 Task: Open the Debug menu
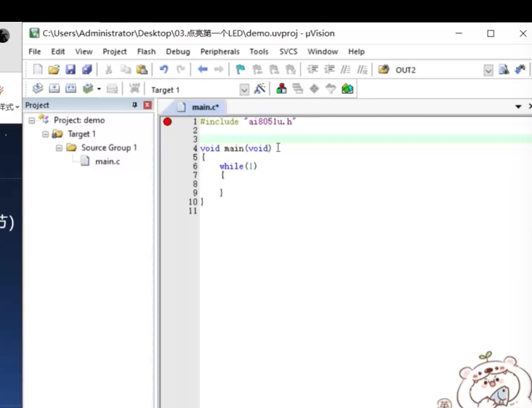[178, 52]
